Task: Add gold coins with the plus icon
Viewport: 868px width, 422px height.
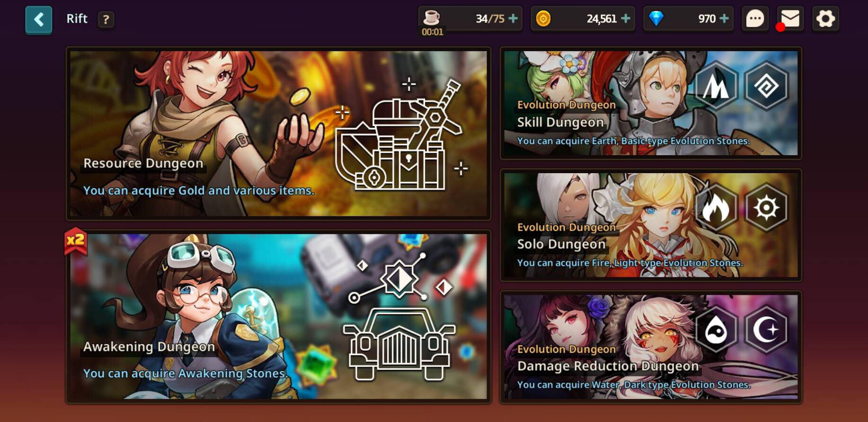Action: [x=626, y=18]
